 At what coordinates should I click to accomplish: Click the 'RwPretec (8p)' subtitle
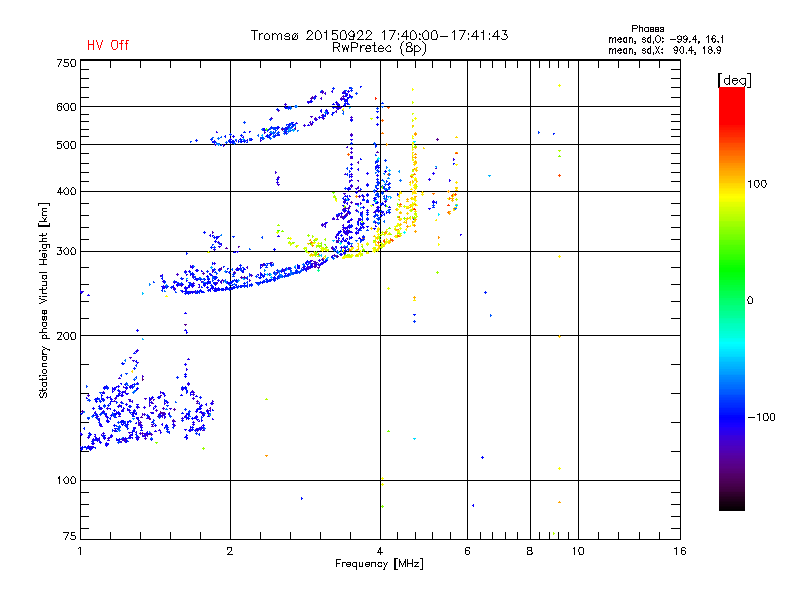pyautogui.click(x=379, y=48)
